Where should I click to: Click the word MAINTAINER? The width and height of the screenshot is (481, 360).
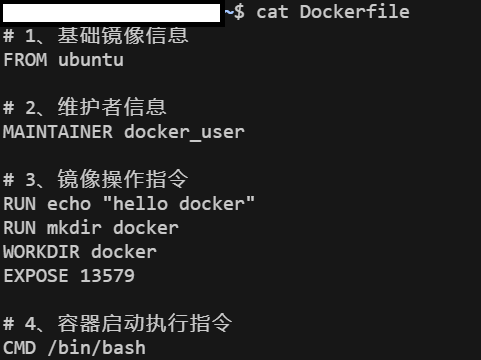(58, 132)
